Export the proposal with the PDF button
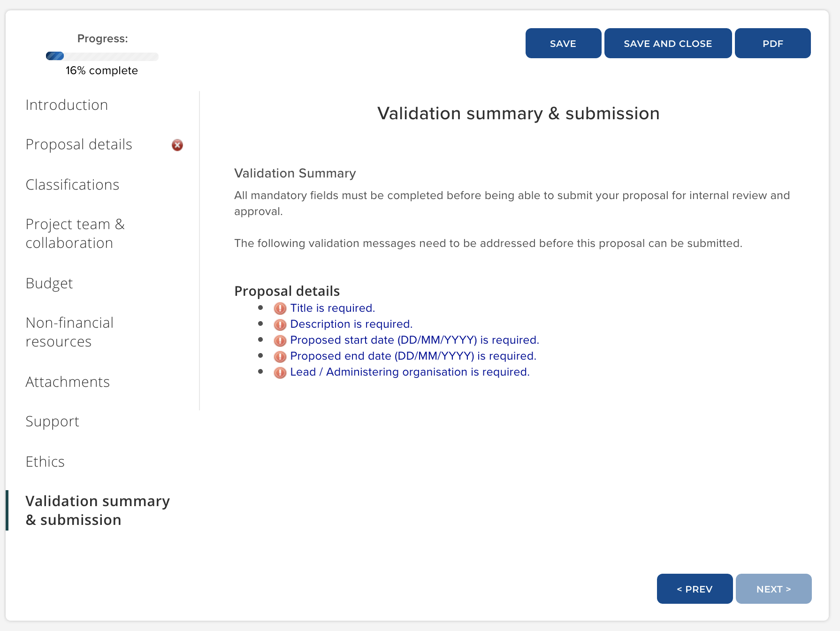This screenshot has height=631, width=840. pyautogui.click(x=772, y=44)
